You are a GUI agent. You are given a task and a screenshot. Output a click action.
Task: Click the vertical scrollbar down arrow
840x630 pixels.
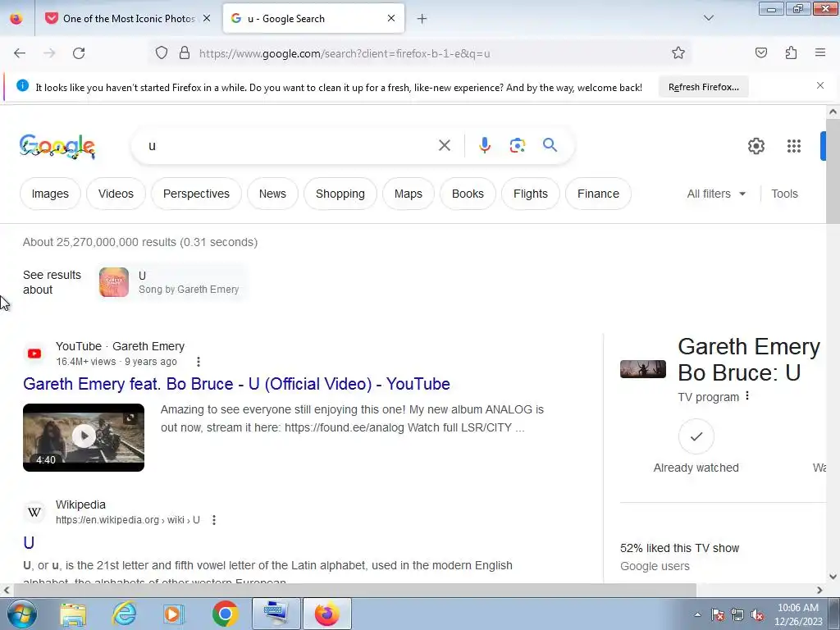(x=833, y=577)
